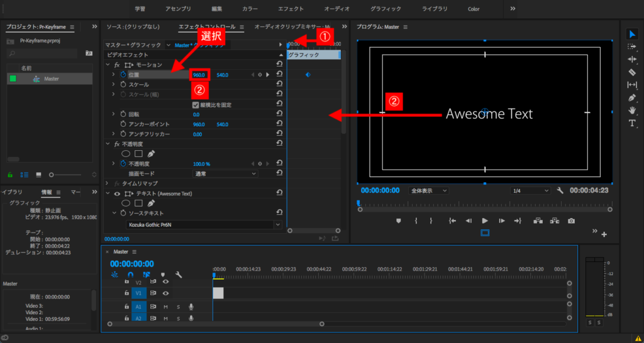Select the Master sequence in Project panel
The height and width of the screenshot is (343, 644).
[x=52, y=79]
